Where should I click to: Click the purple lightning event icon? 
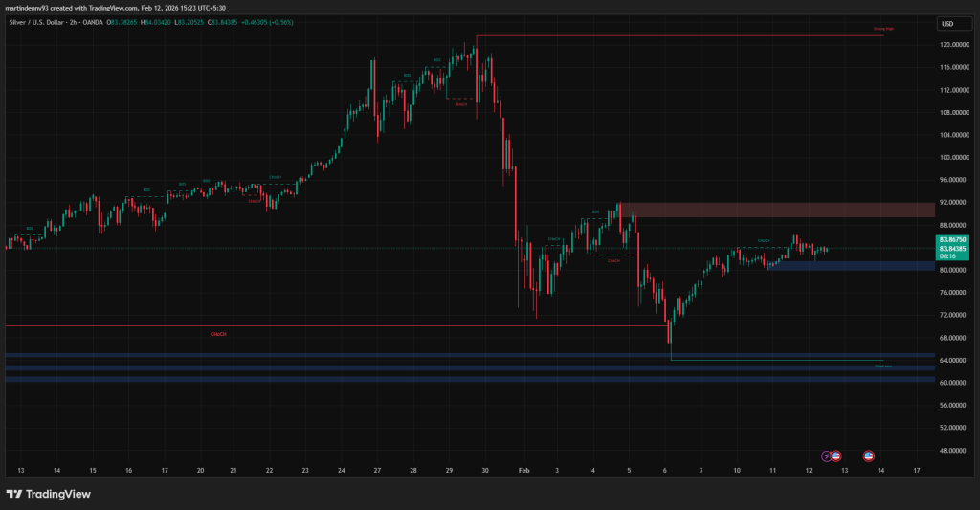click(x=827, y=455)
